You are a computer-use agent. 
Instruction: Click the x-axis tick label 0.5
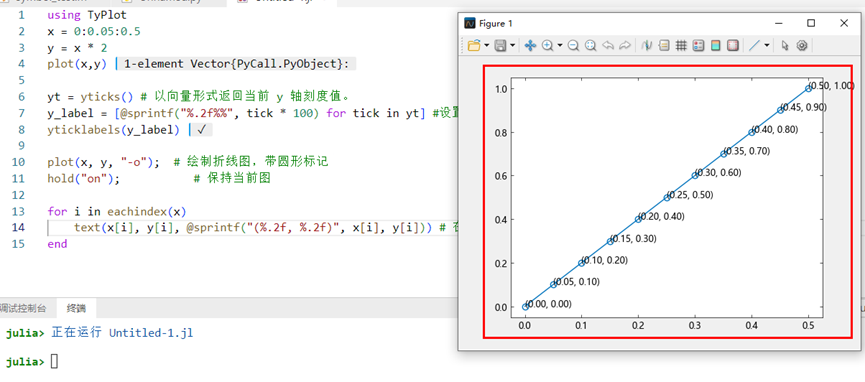click(x=808, y=327)
